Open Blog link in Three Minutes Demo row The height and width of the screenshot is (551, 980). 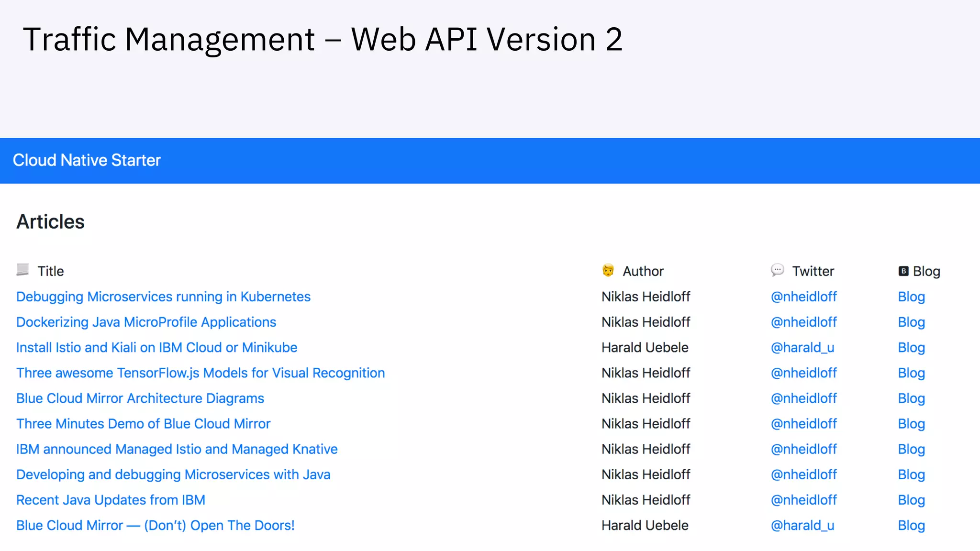911,423
